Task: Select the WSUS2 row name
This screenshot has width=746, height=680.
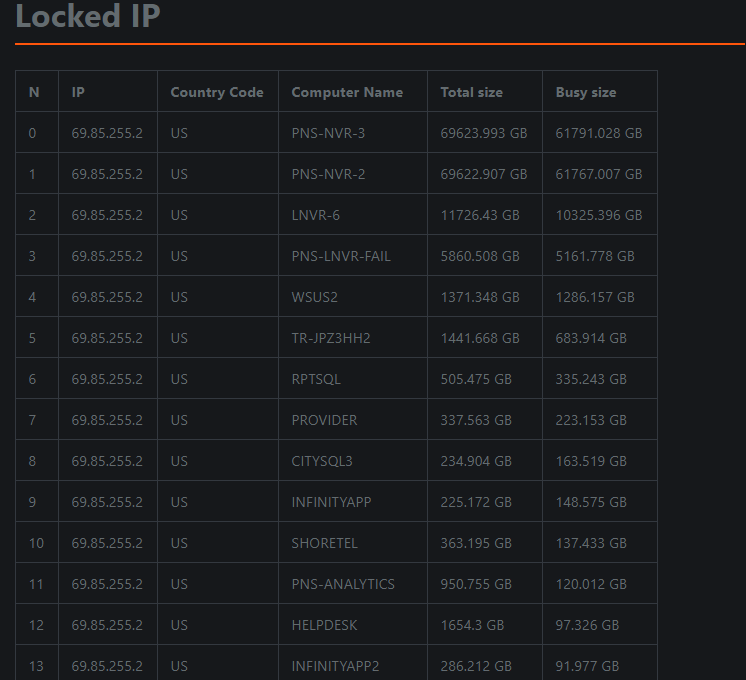Action: (314, 297)
